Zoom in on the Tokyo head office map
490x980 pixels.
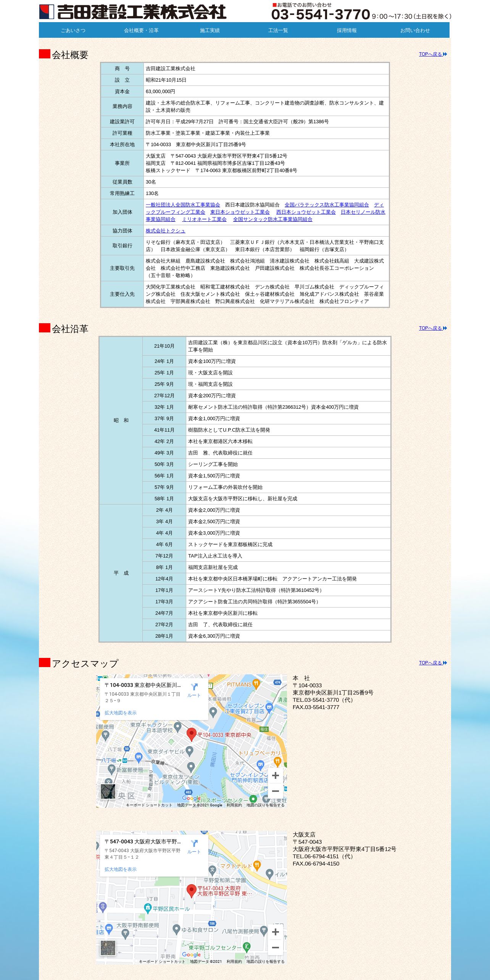coord(276,775)
